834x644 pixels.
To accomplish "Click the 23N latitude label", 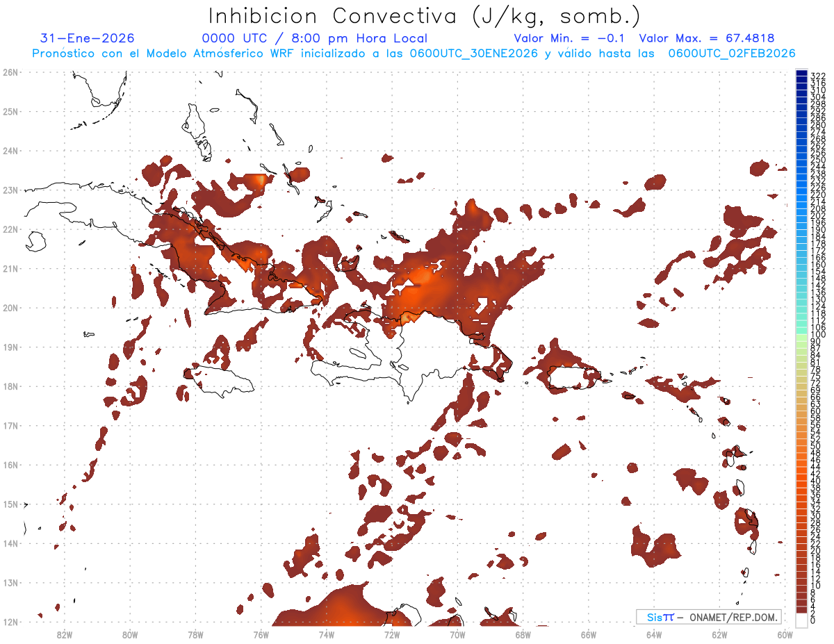I will tap(10, 190).
